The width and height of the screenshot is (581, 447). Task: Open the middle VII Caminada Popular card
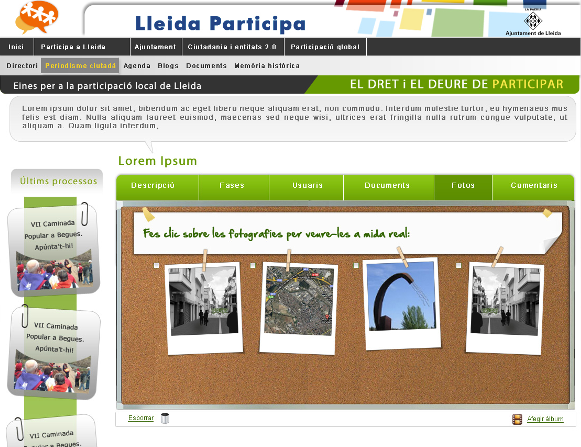pyautogui.click(x=54, y=353)
